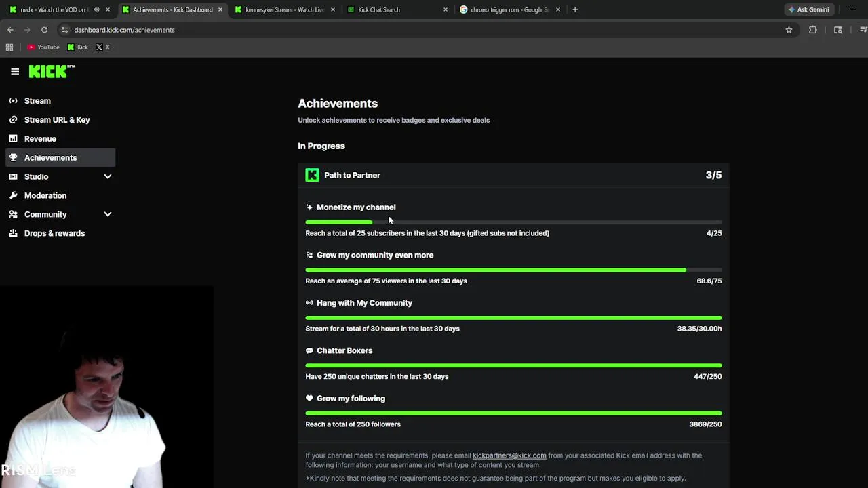View site information icon in the address bar
Viewport: 868px width, 488px height.
coord(64,30)
